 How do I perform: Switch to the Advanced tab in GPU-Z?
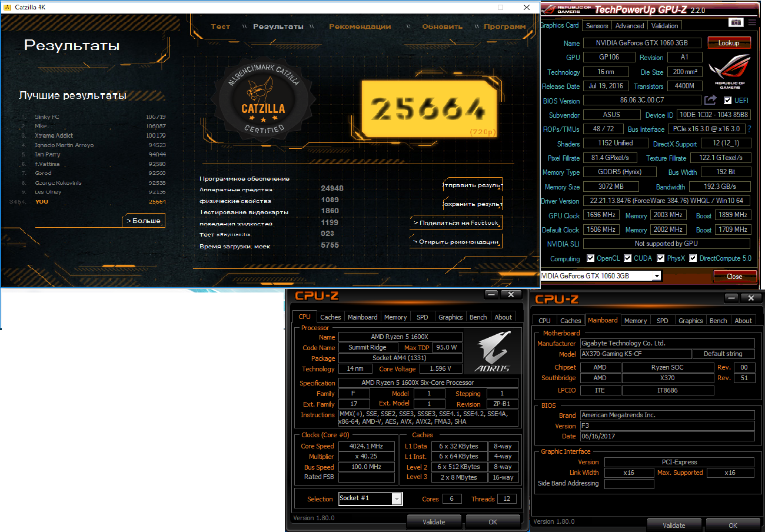click(630, 26)
